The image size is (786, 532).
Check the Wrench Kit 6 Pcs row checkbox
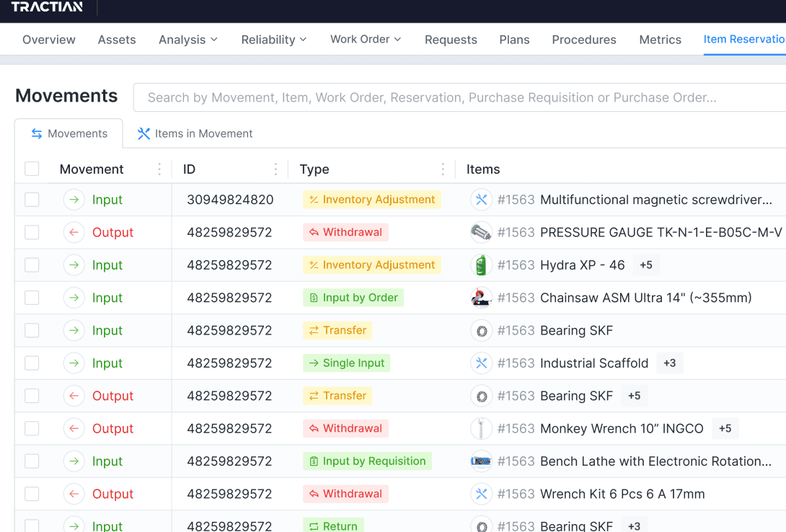point(32,494)
